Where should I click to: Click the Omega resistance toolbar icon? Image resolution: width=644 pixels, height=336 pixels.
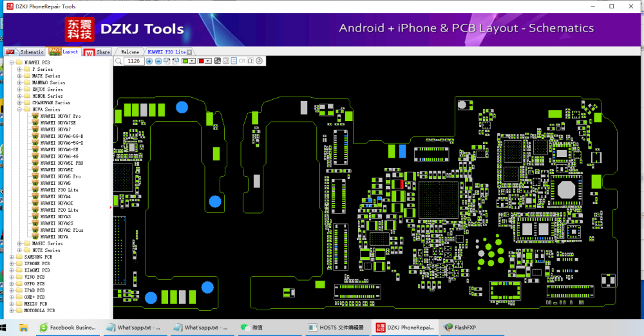[x=250, y=61]
